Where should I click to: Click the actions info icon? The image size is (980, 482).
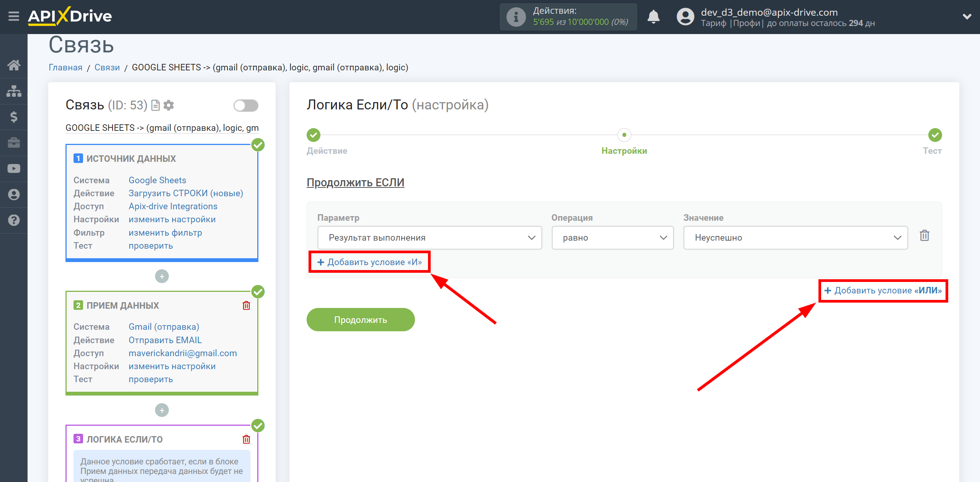click(516, 17)
